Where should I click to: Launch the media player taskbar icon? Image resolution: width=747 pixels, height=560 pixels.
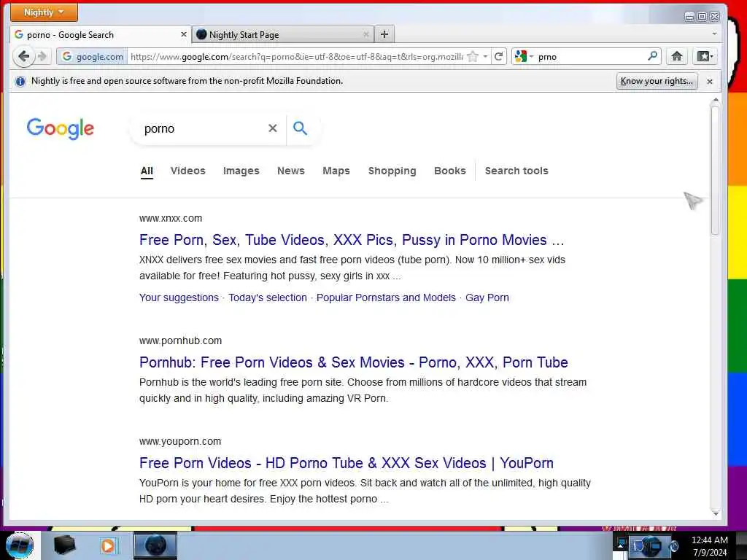[x=108, y=545]
